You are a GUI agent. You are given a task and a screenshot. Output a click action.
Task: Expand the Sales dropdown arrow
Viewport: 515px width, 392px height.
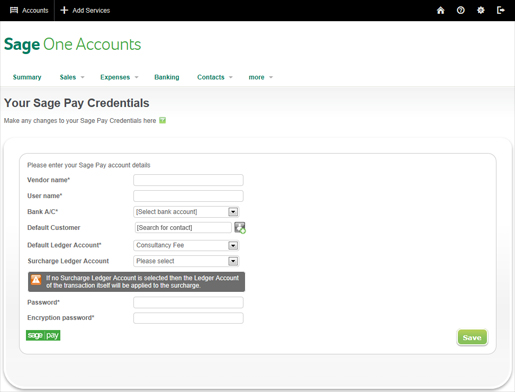(82, 77)
